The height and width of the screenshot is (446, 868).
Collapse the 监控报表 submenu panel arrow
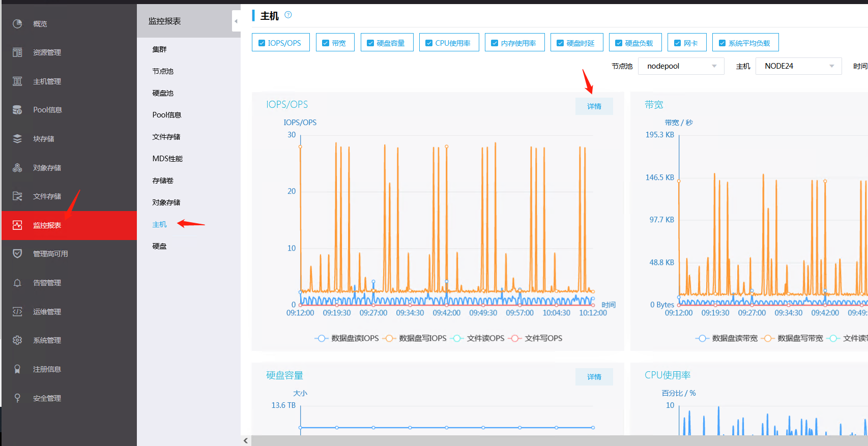[x=236, y=21]
